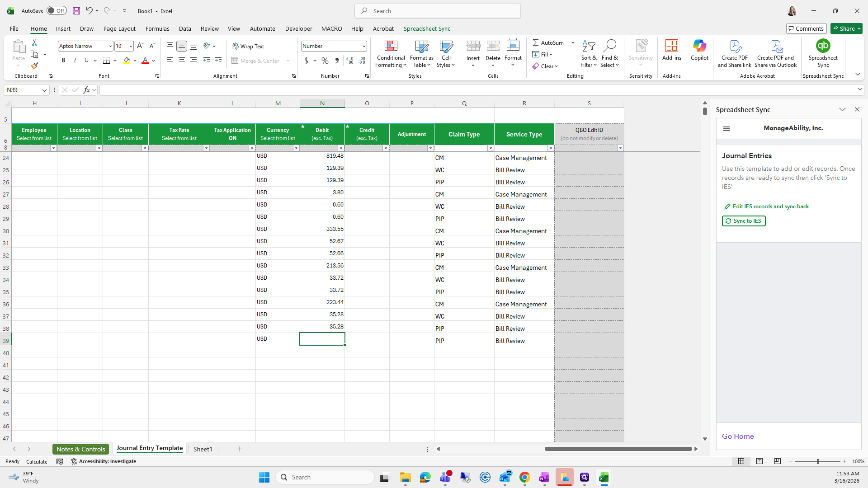Click the Create PDF and Share link icon
The width and height of the screenshot is (868, 488).
[734, 46]
